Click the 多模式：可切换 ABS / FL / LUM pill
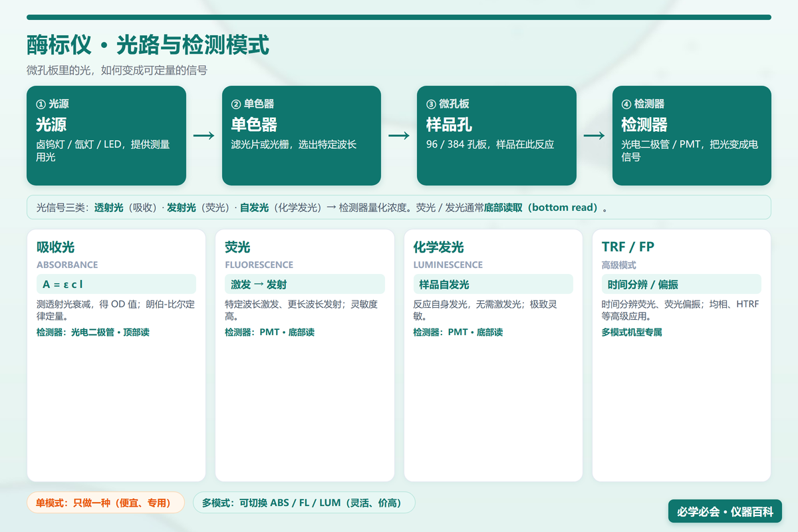 click(304, 503)
